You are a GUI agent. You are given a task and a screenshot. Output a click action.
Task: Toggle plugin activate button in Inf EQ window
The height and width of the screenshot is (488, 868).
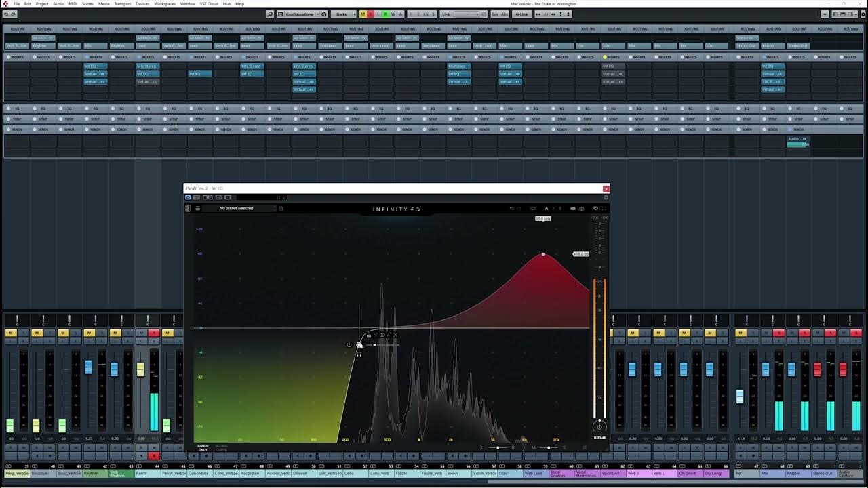(x=189, y=197)
